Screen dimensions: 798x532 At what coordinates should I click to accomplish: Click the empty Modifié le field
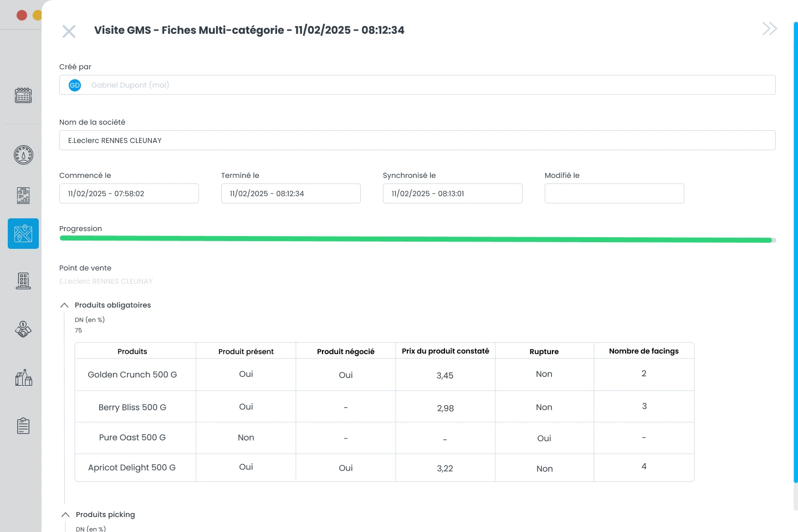[615, 193]
